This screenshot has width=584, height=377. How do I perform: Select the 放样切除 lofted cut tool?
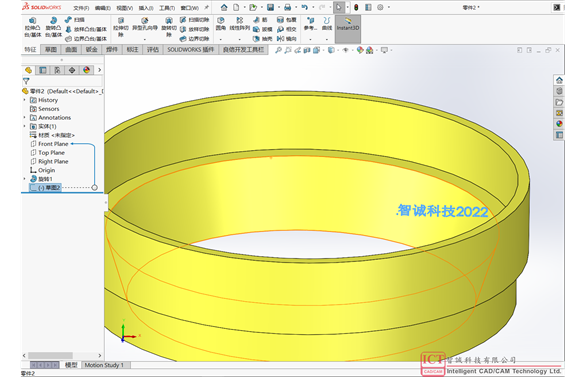coord(194,29)
